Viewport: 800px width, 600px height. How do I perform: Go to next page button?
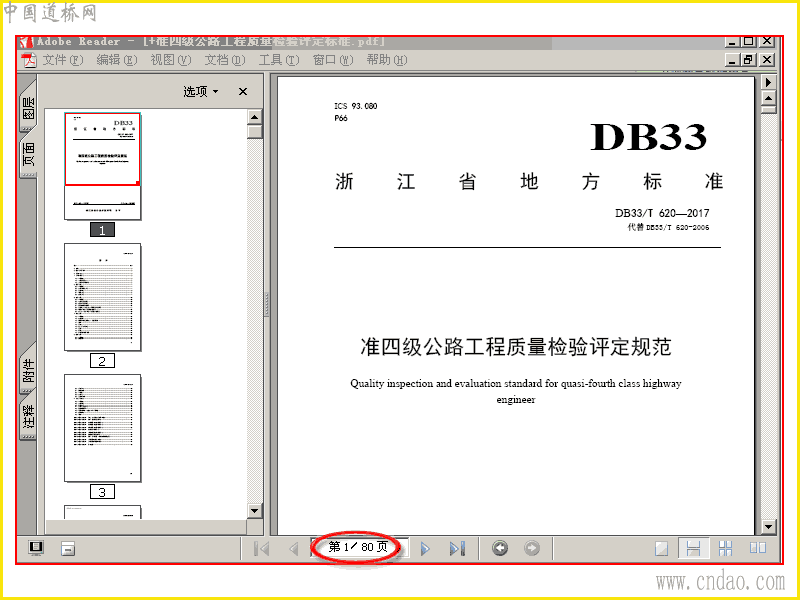(x=425, y=548)
